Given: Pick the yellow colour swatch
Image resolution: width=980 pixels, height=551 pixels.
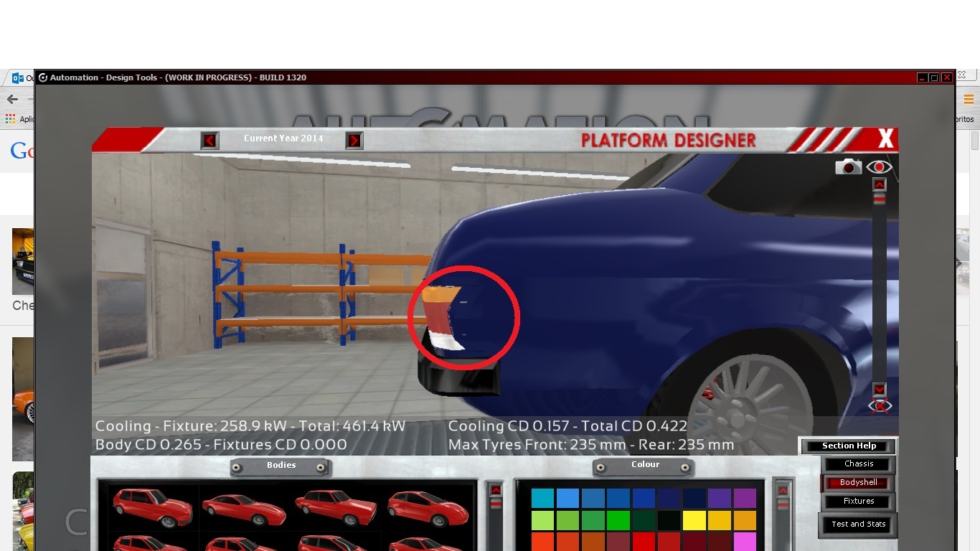Looking at the screenshot, I should pos(694,520).
